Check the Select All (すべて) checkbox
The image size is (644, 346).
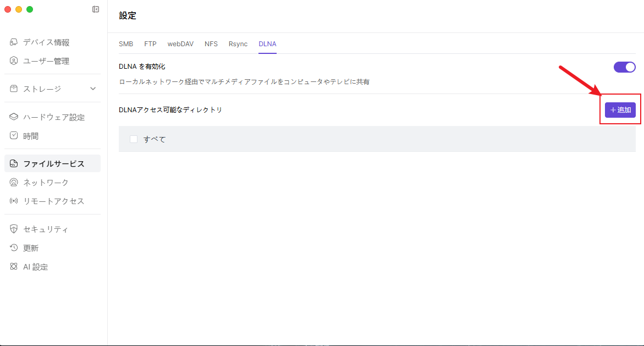[x=134, y=139]
